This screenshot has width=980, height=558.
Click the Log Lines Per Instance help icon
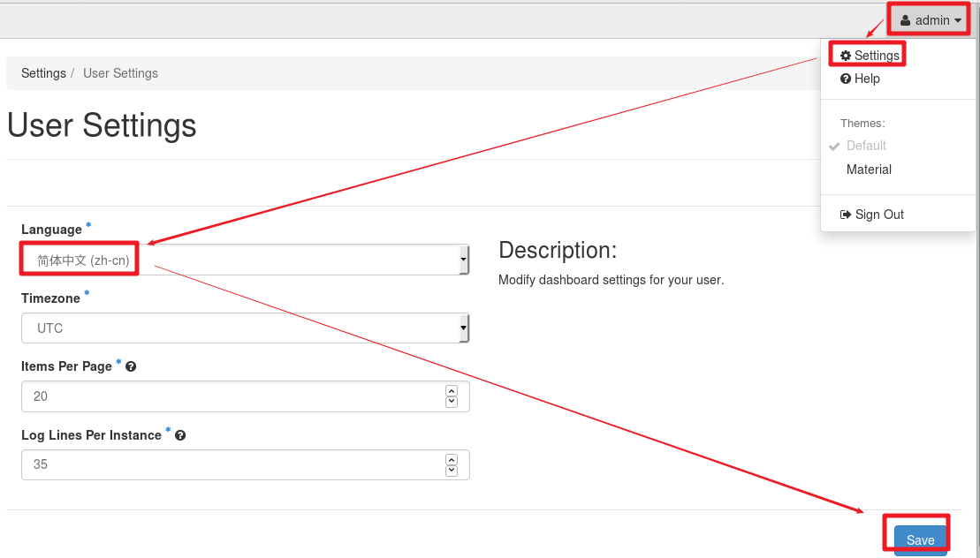click(x=180, y=435)
